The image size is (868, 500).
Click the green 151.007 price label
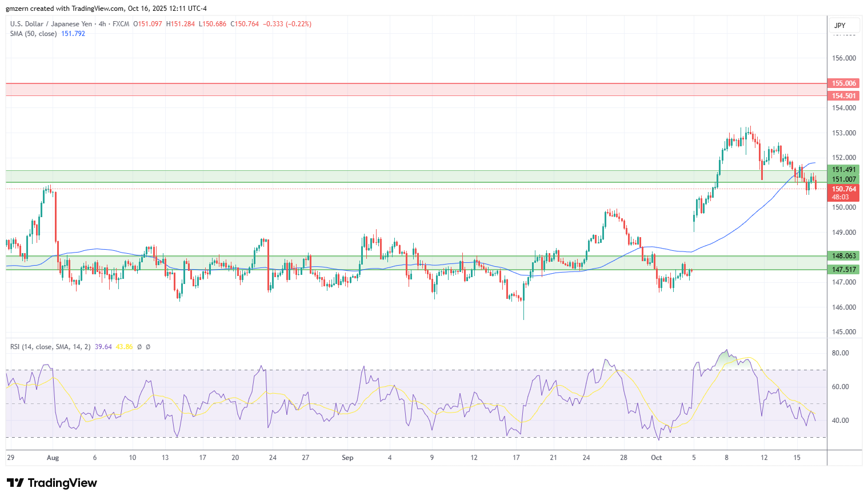tap(843, 179)
